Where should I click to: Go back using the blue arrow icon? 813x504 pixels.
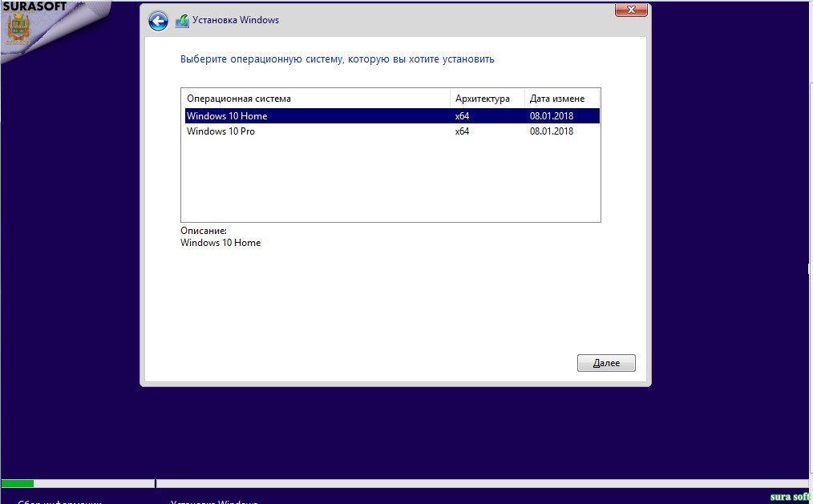158,22
